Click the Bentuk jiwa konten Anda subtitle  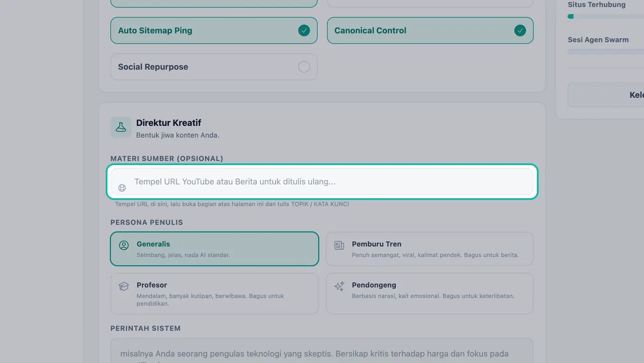pyautogui.click(x=178, y=135)
